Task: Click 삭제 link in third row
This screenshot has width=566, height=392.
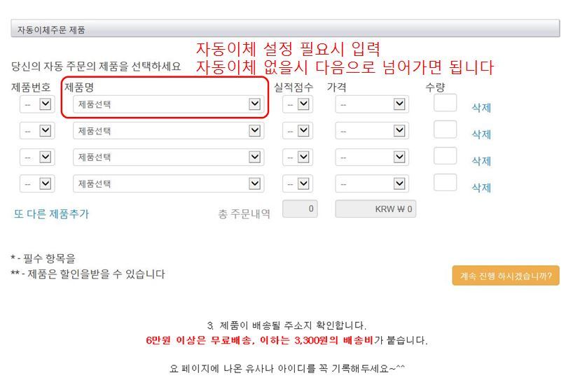Action: (x=481, y=161)
